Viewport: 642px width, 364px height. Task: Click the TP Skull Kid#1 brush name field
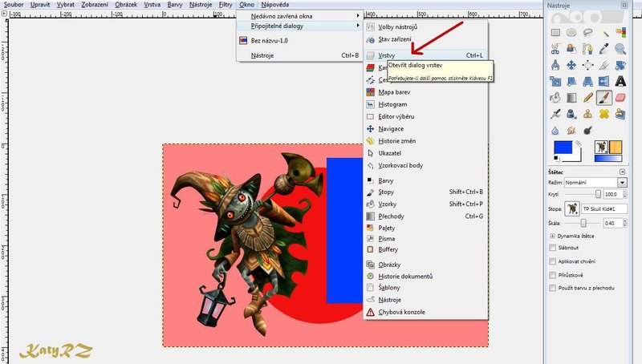tap(604, 209)
